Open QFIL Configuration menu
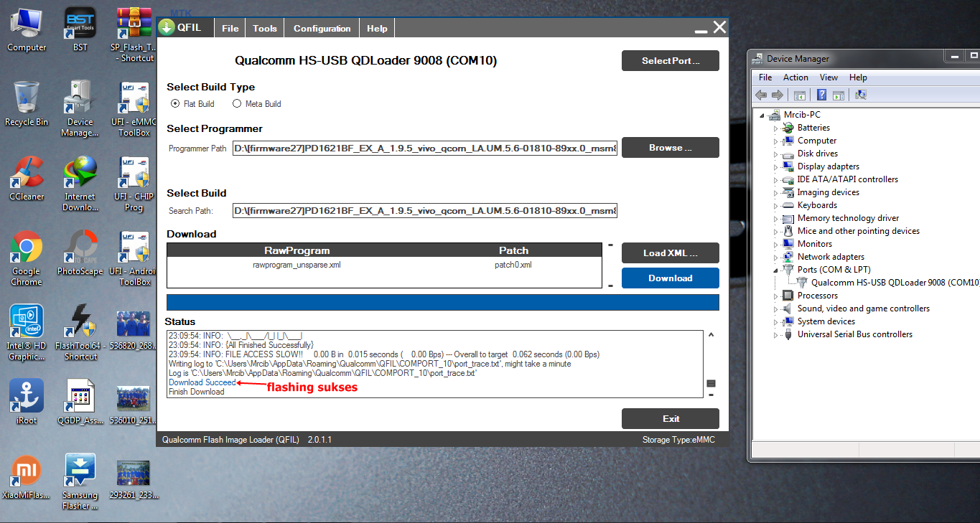The image size is (980, 523). coord(322,28)
